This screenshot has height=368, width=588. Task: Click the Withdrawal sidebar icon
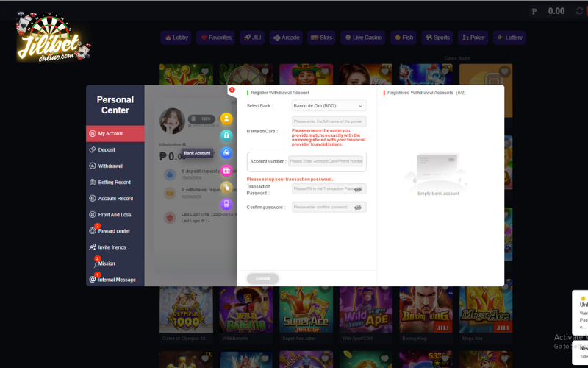point(93,166)
